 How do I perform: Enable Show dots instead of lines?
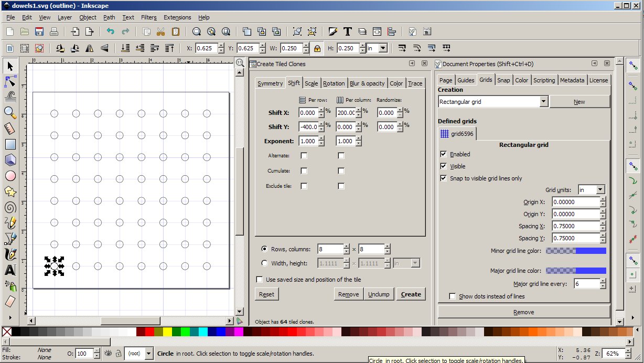coord(453,296)
